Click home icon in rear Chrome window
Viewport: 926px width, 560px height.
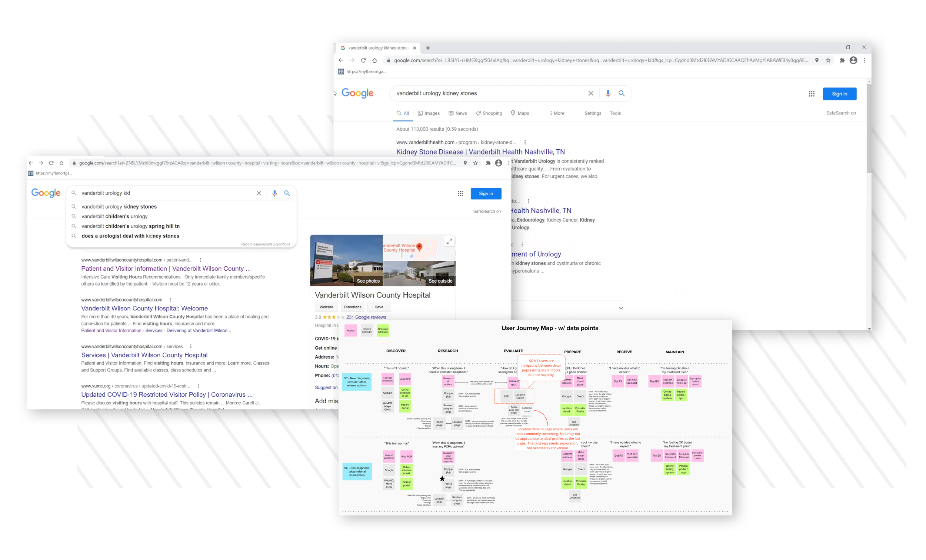point(374,60)
